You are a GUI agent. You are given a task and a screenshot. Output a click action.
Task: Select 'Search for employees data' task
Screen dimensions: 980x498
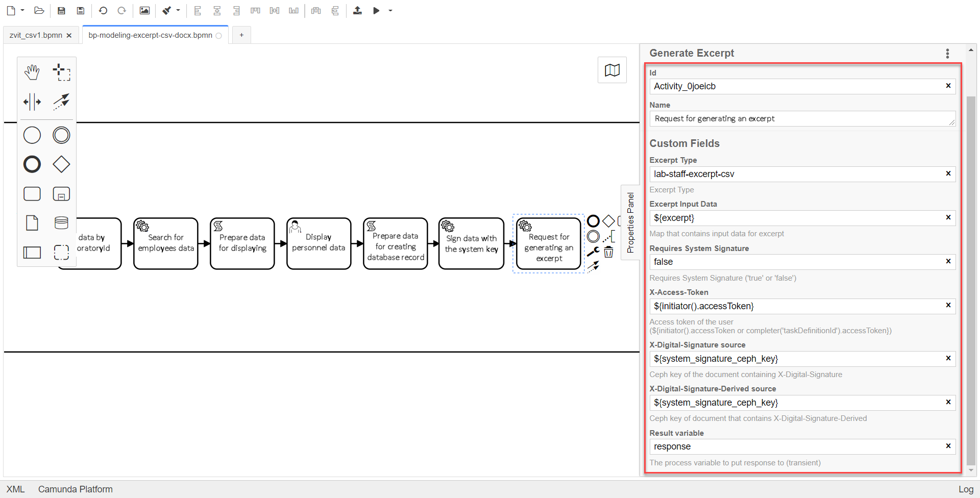(166, 243)
